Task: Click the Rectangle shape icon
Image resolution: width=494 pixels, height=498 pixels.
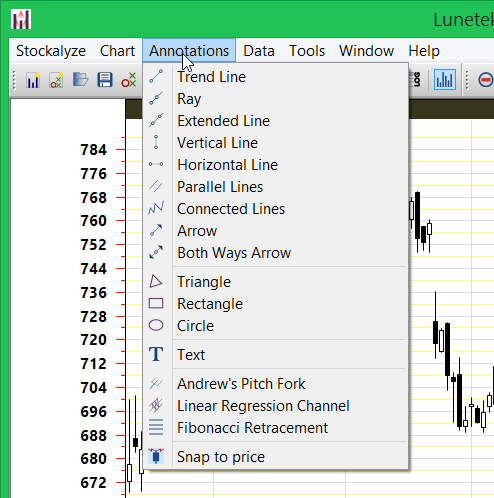Action: click(156, 303)
